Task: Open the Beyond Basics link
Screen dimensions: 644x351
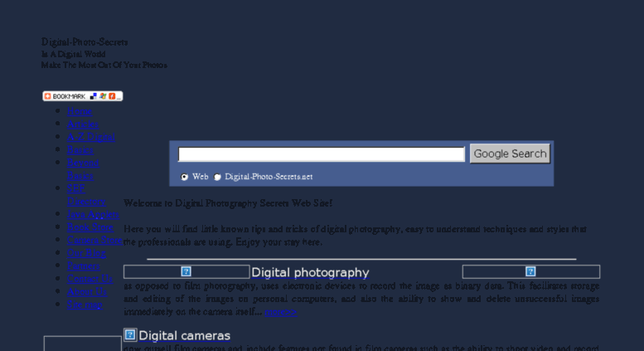Action: [x=83, y=169]
